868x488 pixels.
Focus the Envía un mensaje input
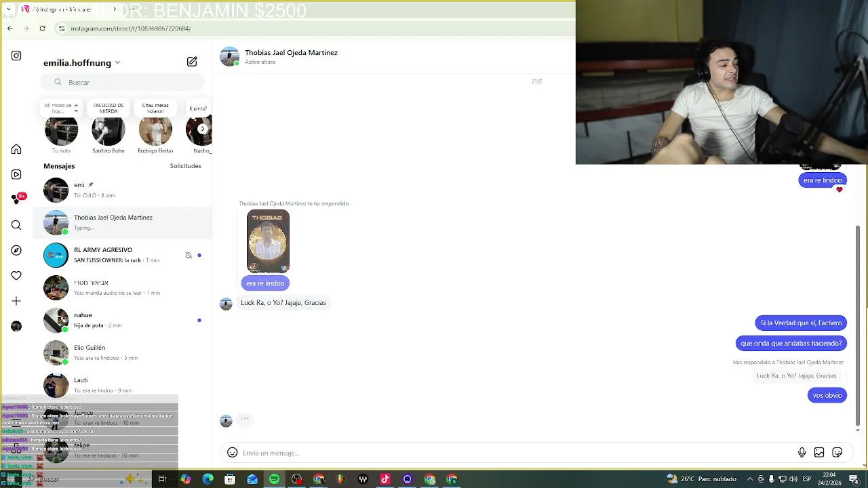[515, 453]
